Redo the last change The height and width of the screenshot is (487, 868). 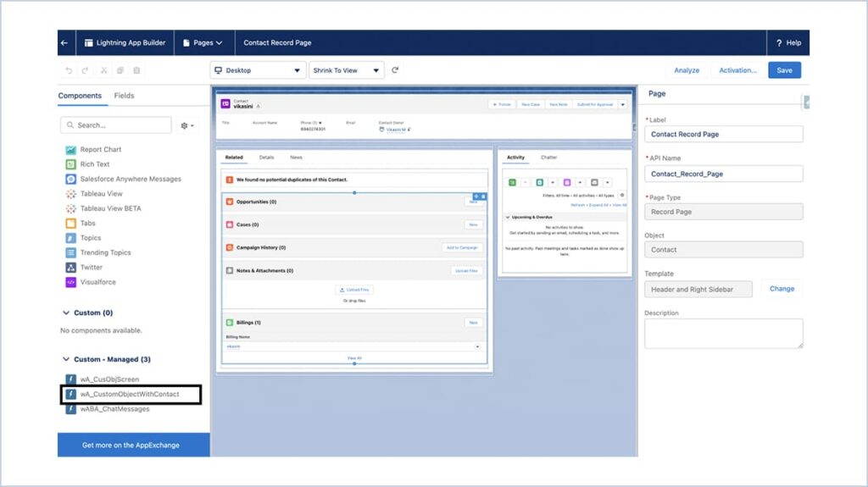click(86, 70)
